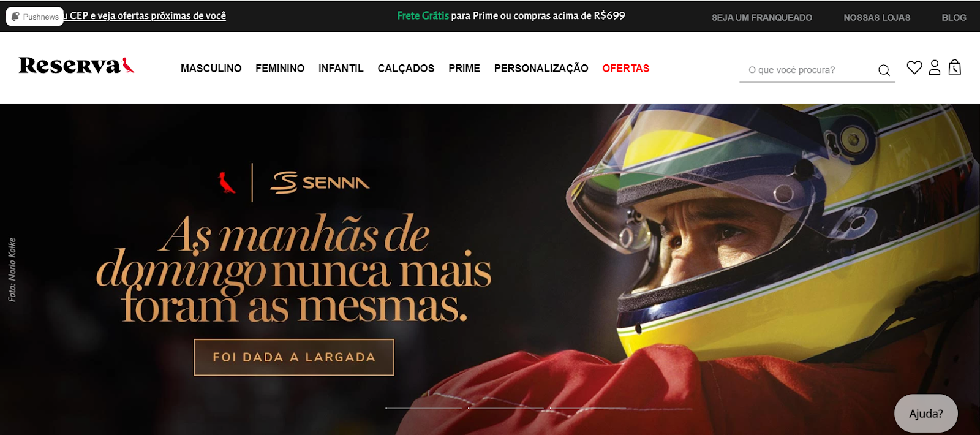Image resolution: width=980 pixels, height=435 pixels.
Task: Open the Nossas Lojas link
Action: [x=877, y=18]
